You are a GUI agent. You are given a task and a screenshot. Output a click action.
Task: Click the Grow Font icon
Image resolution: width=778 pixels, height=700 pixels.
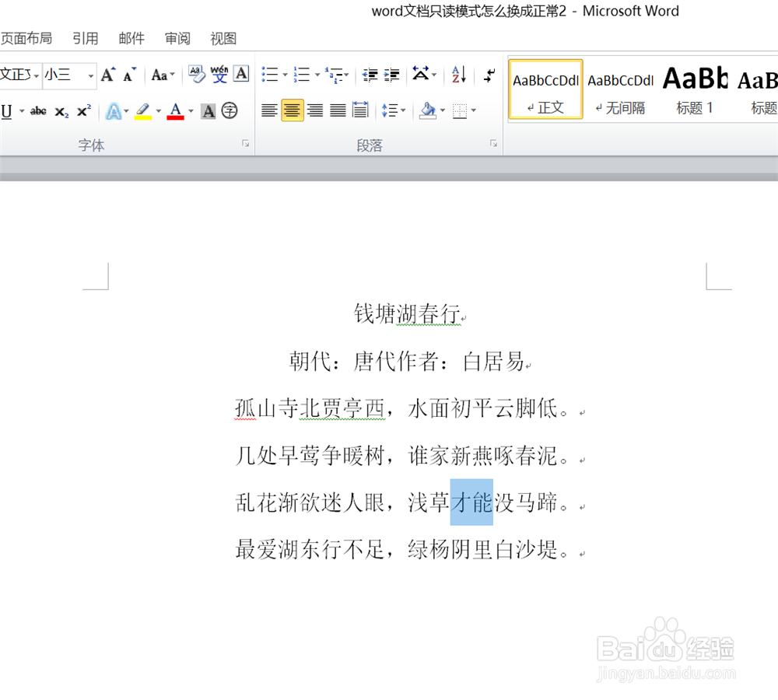point(106,74)
